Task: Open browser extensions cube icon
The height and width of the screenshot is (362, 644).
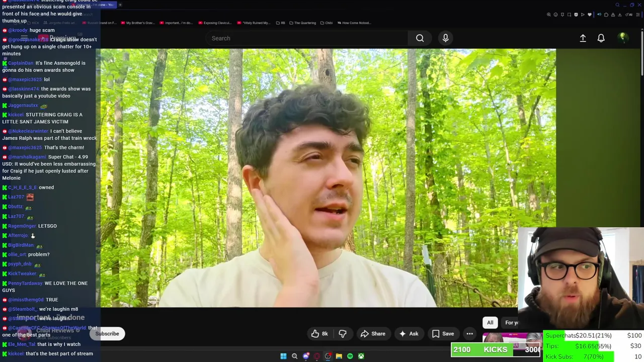Action: pos(606,15)
